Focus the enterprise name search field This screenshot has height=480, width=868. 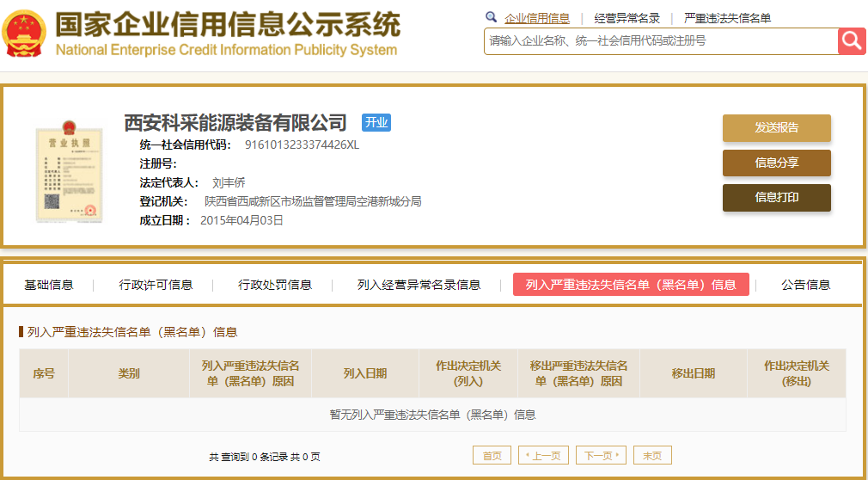click(x=662, y=41)
